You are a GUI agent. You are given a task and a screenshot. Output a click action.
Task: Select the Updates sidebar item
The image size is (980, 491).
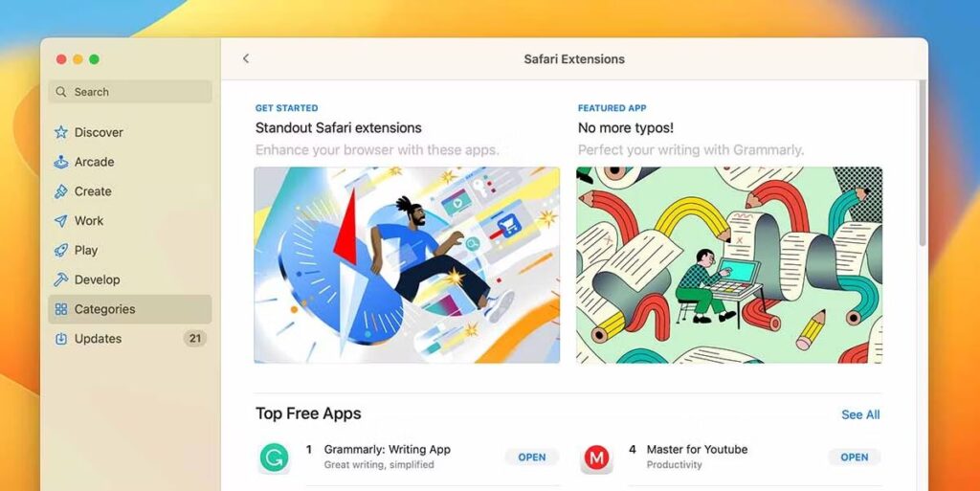pyautogui.click(x=130, y=339)
